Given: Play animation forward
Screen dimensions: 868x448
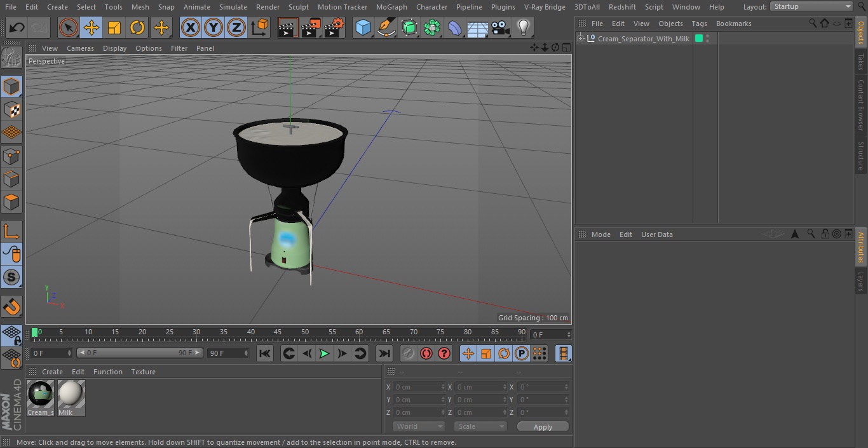Looking at the screenshot, I should tap(324, 353).
